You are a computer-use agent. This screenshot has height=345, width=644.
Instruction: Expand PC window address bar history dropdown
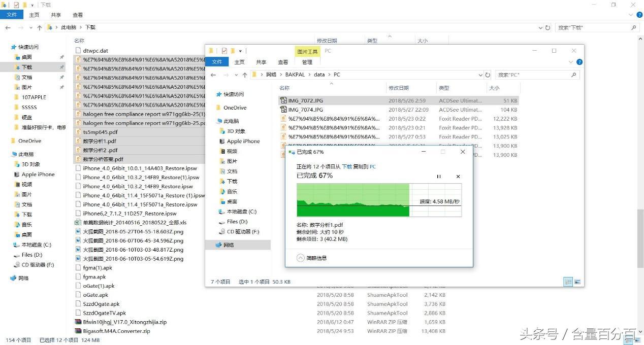click(480, 75)
